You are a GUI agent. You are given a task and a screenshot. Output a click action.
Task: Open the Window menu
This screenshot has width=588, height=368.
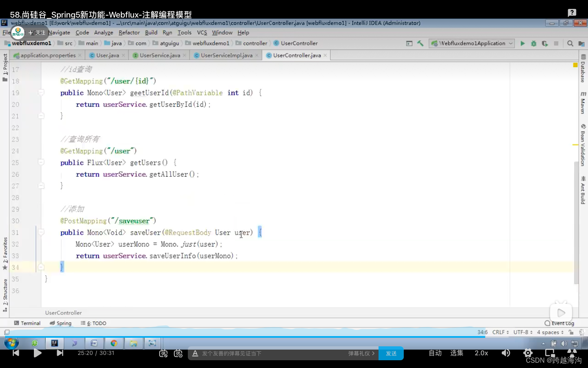[222, 33]
